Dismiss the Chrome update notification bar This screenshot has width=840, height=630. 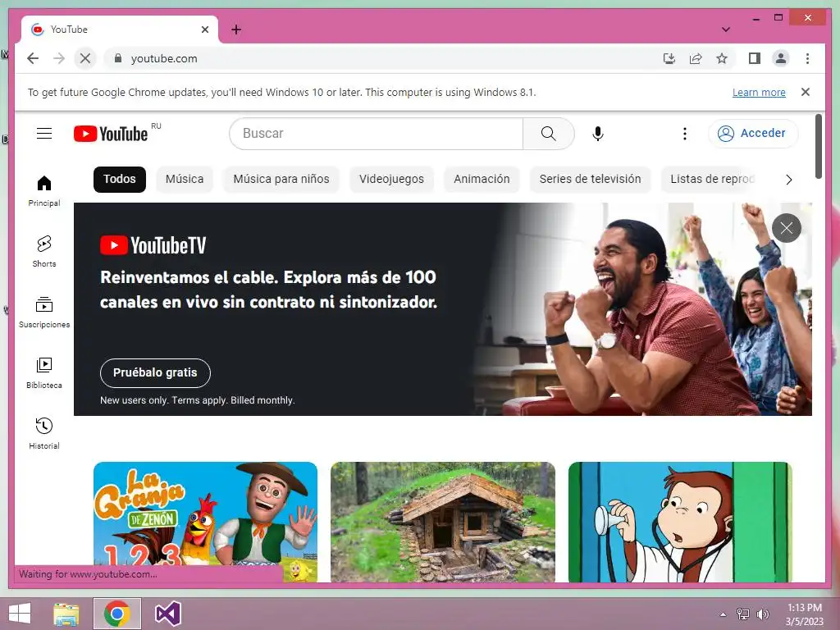[806, 92]
